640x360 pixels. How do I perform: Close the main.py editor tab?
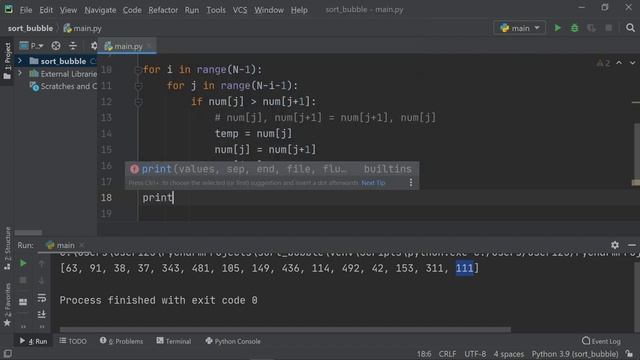tap(149, 46)
